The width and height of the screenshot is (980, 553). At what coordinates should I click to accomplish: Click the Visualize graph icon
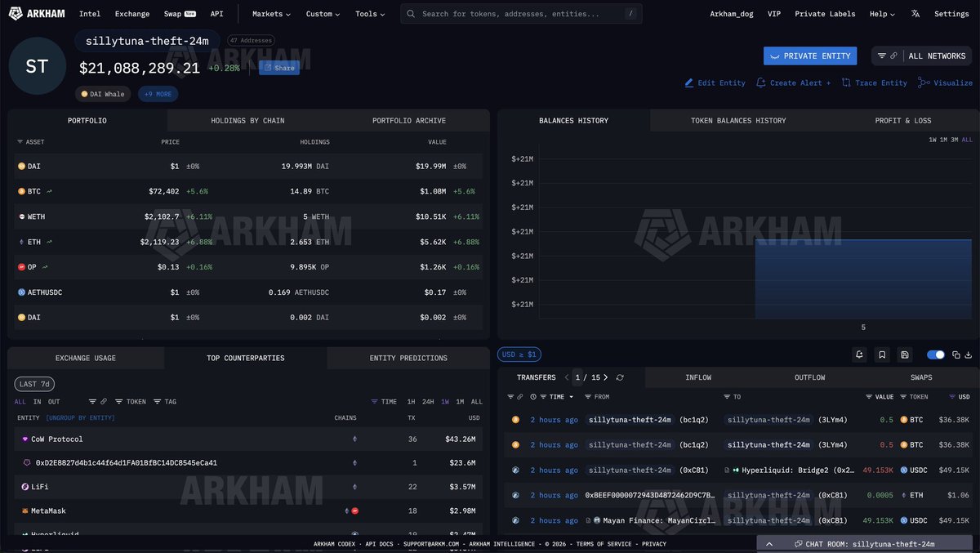[924, 83]
